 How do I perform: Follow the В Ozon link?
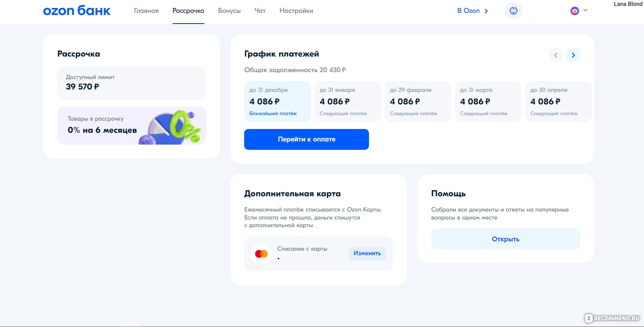(x=473, y=11)
